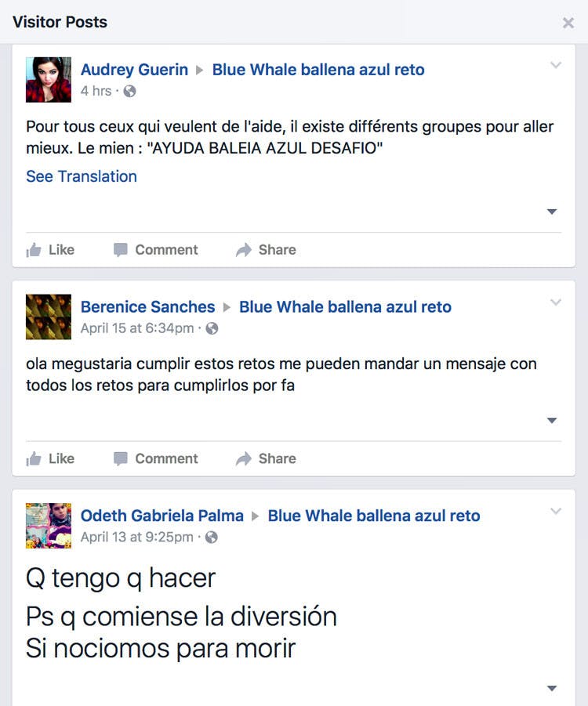Click See Translation link

point(82,176)
